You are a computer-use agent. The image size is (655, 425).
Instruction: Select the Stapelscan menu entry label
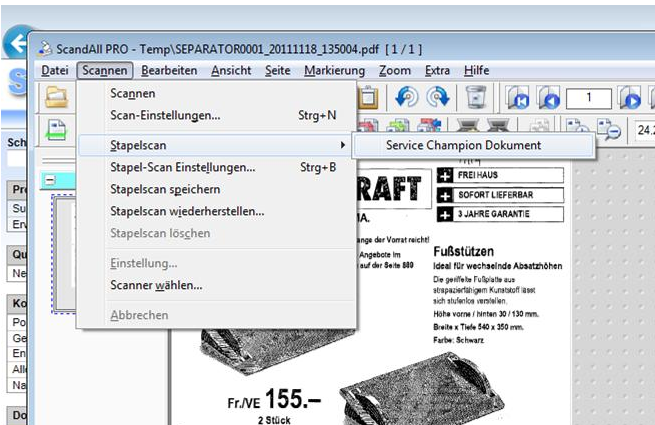point(138,145)
